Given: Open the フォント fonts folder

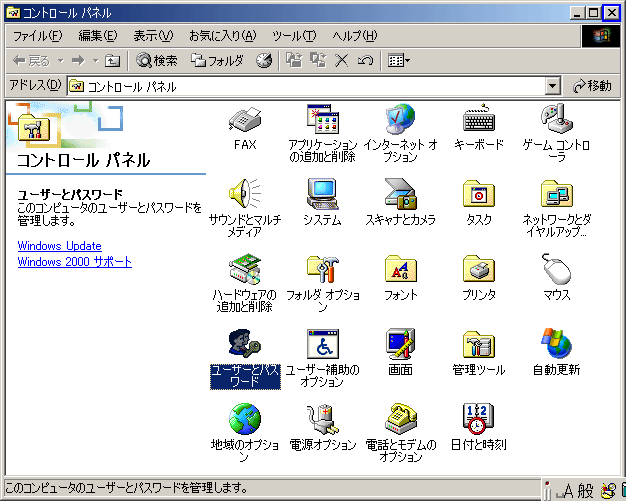Looking at the screenshot, I should click(x=400, y=269).
